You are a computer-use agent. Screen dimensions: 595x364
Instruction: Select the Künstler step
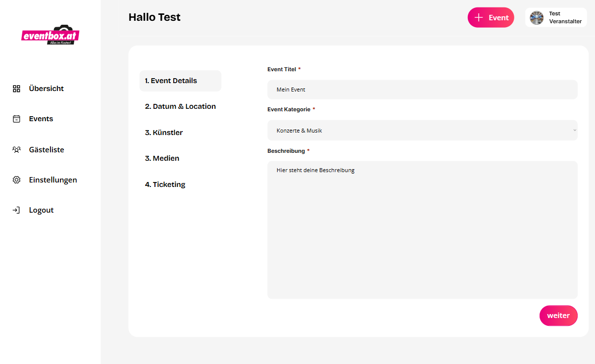pos(164,132)
